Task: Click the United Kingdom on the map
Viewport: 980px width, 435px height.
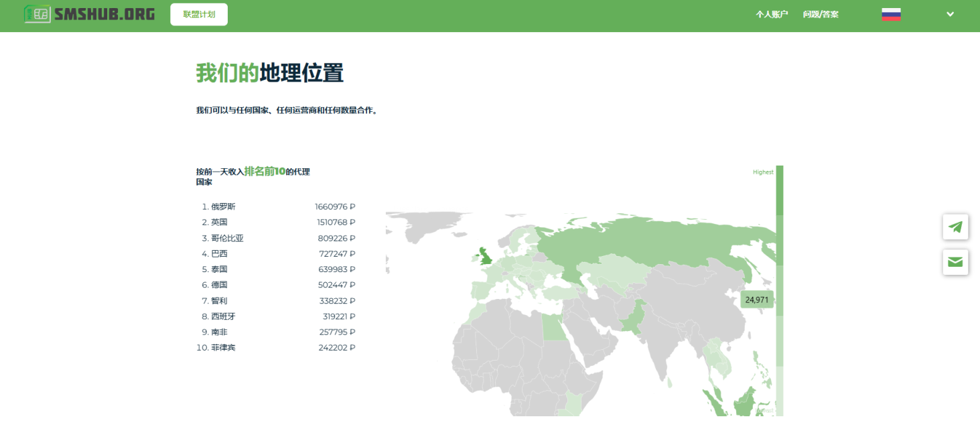Action: [x=484, y=256]
